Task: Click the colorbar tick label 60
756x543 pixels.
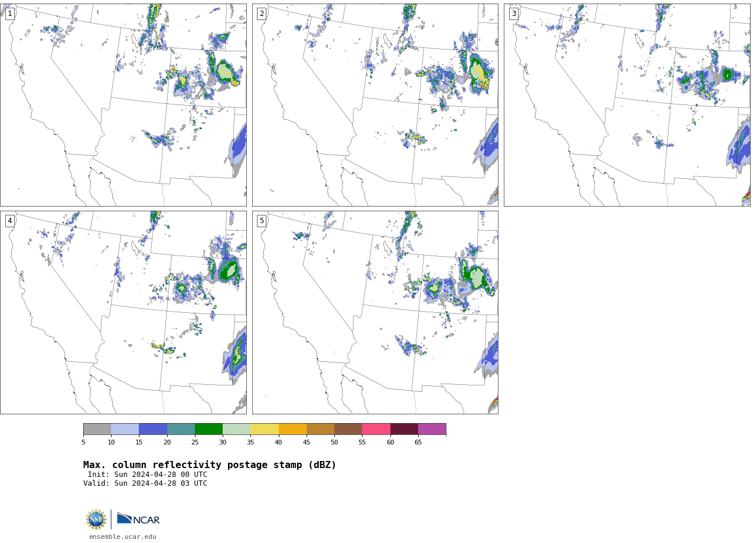Action: (x=390, y=442)
